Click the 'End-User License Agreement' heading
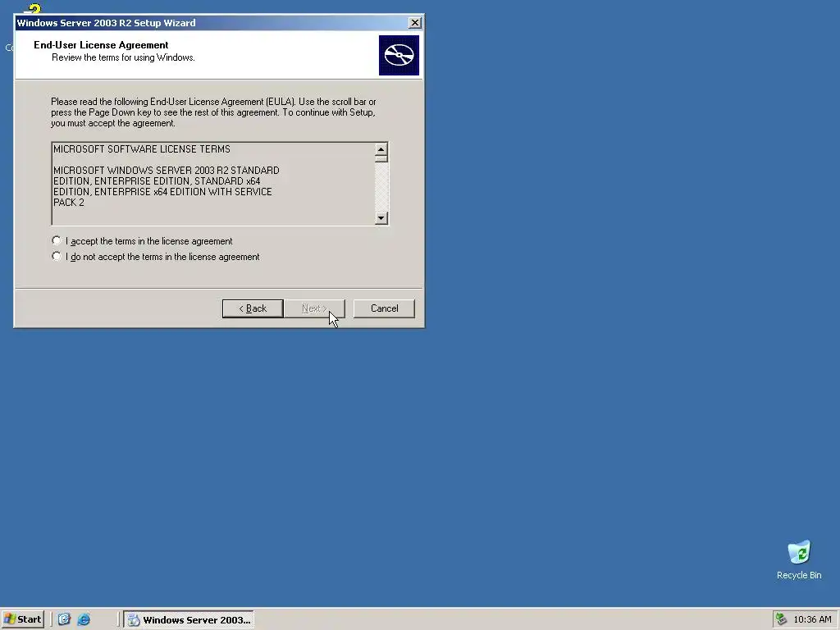 [x=101, y=45]
